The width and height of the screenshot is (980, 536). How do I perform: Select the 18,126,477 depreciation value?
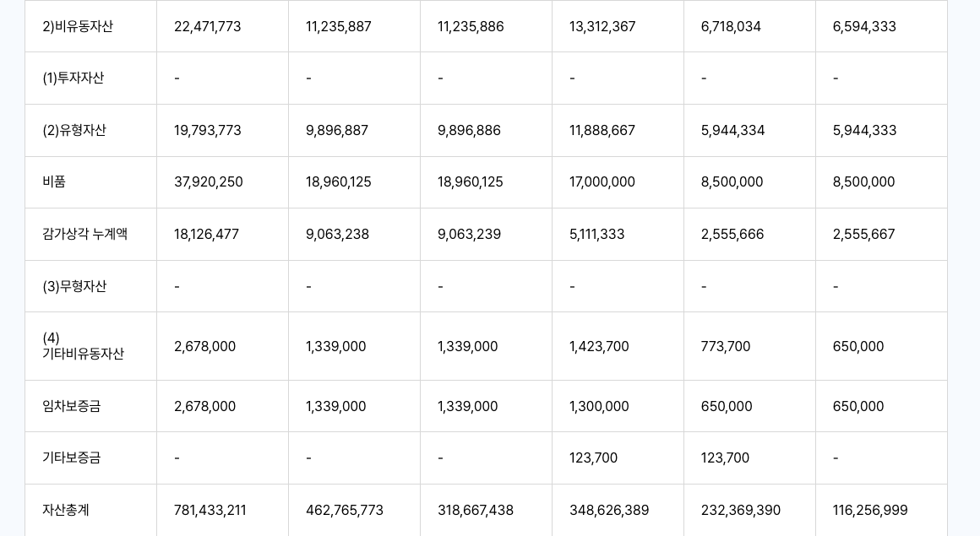pyautogui.click(x=207, y=235)
